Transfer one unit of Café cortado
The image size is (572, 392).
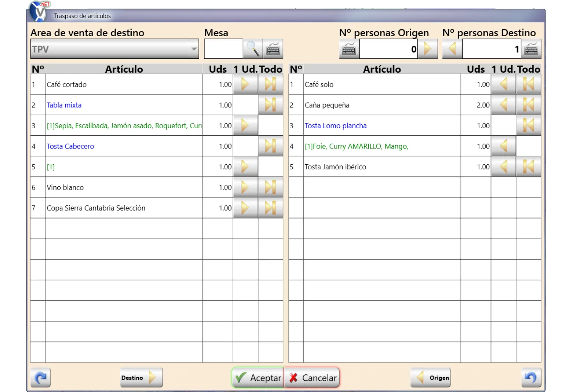point(245,84)
